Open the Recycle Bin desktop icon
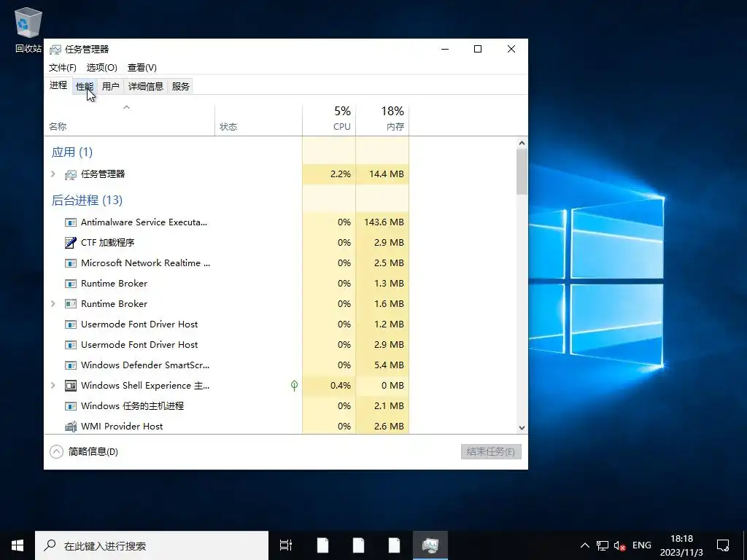This screenshot has width=747, height=560. [28, 29]
